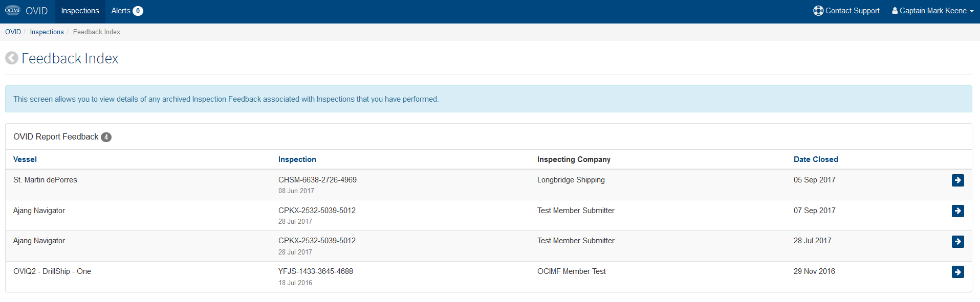Open arrow for Ajang Navigator closed 07 Sep 2017
The width and height of the screenshot is (980, 302).
click(x=957, y=211)
